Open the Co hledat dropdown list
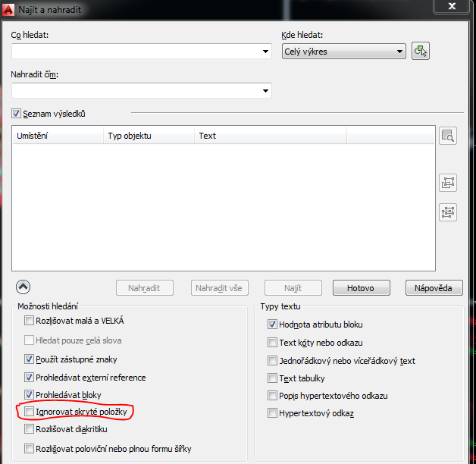Viewport: 476px width, 464px height. (x=265, y=52)
